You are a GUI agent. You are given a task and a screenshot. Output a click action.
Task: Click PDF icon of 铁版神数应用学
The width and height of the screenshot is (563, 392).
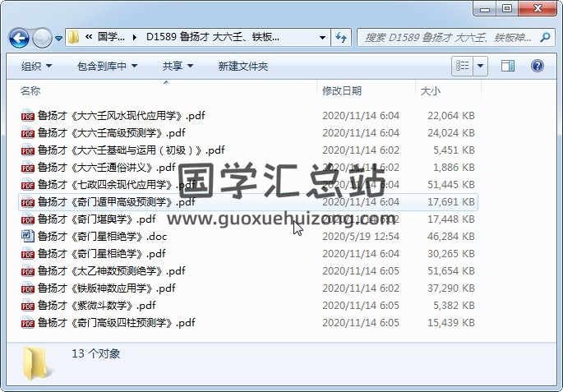click(28, 288)
